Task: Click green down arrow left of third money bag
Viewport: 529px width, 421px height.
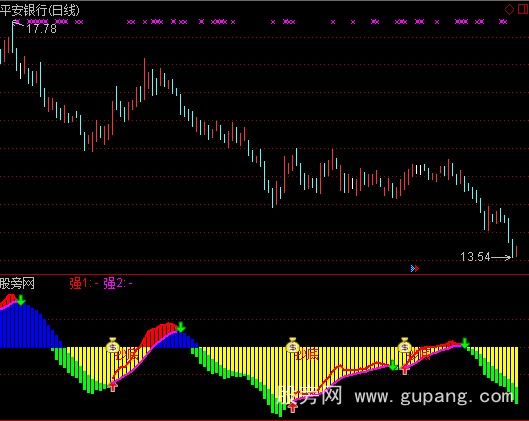Action: pyautogui.click(x=393, y=366)
